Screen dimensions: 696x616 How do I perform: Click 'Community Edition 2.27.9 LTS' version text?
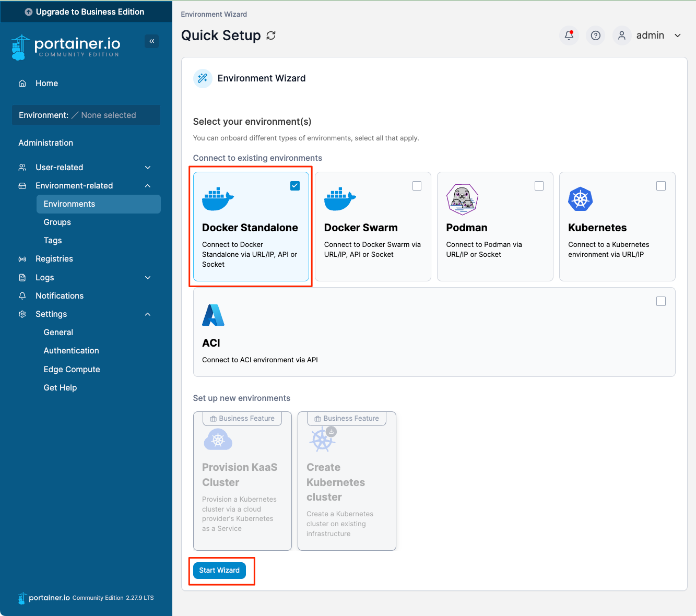[113, 598]
